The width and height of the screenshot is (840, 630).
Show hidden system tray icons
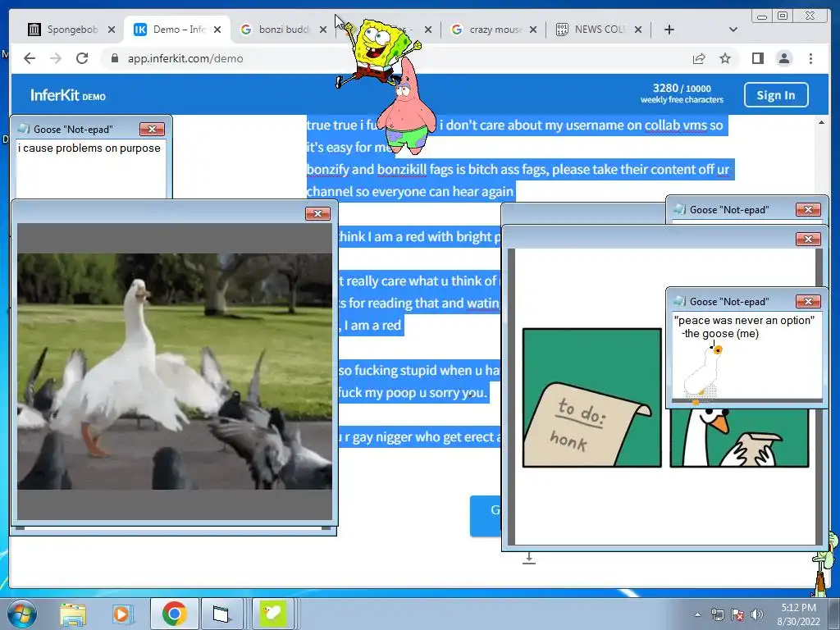tap(697, 614)
